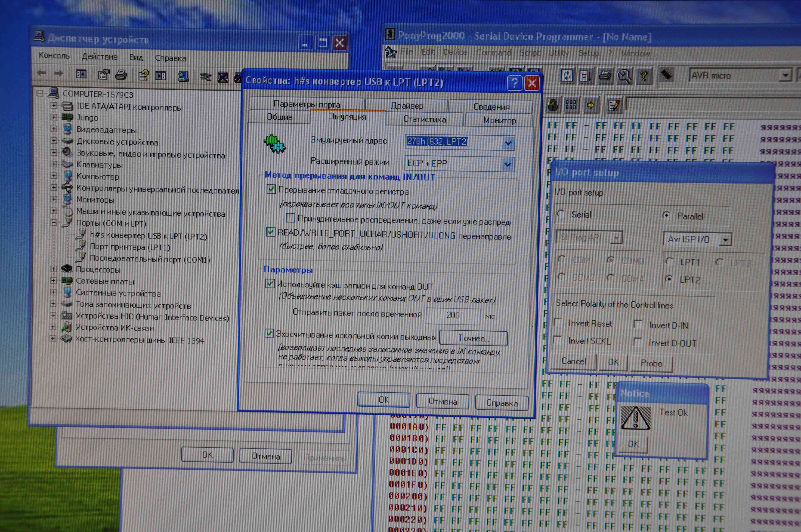Click the Probe button
The image size is (801, 532).
point(651,363)
